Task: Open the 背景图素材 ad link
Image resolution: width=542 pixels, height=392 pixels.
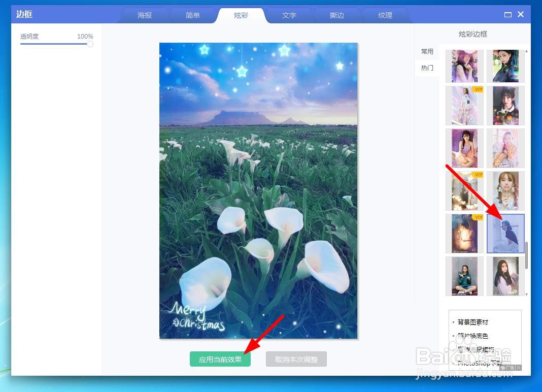Action: [472, 322]
